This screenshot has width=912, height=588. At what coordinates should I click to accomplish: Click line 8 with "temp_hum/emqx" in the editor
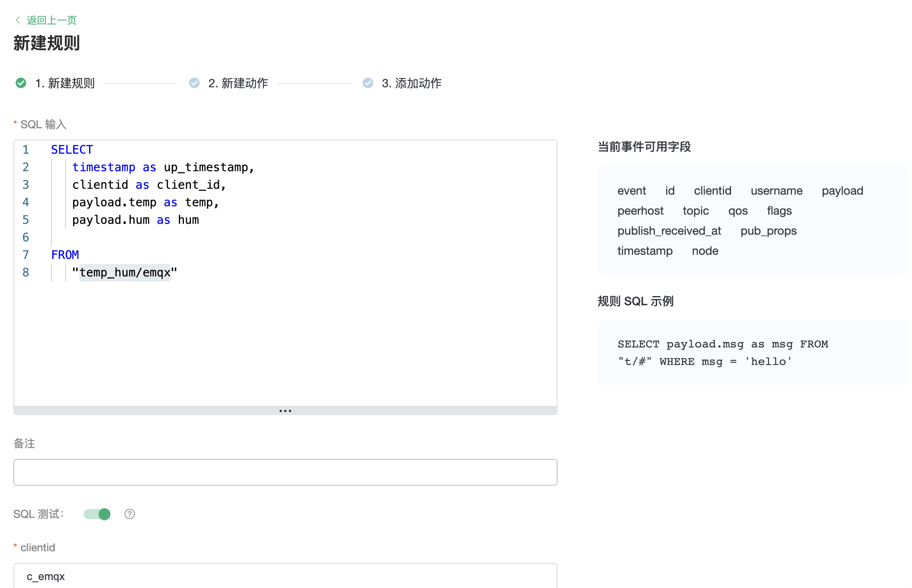tap(125, 273)
